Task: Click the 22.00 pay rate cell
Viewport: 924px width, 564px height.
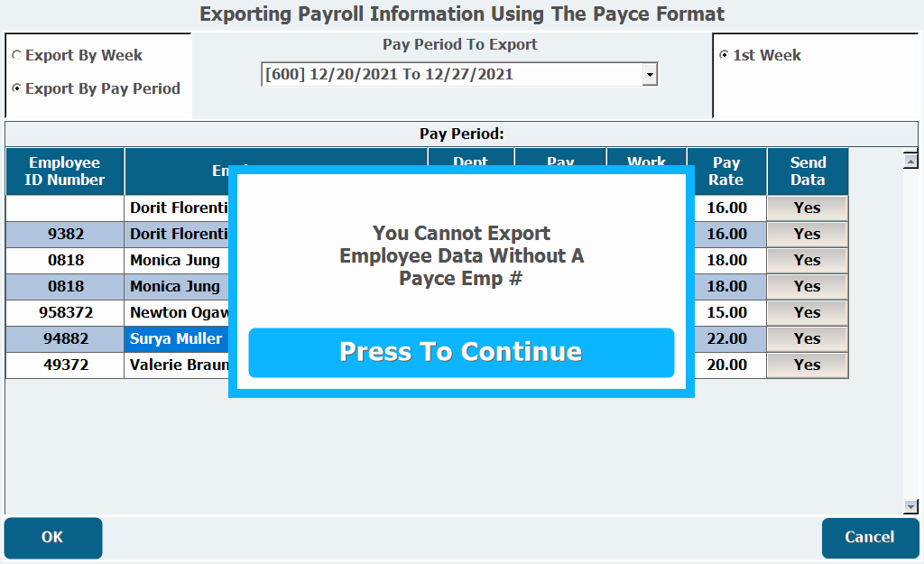Action: pyautogui.click(x=729, y=339)
